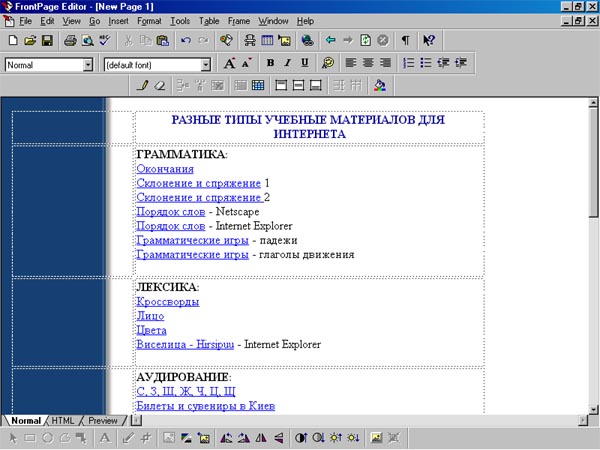The height and width of the screenshot is (450, 600).
Task: Open the Background Color paint bucket tool
Action: [380, 86]
